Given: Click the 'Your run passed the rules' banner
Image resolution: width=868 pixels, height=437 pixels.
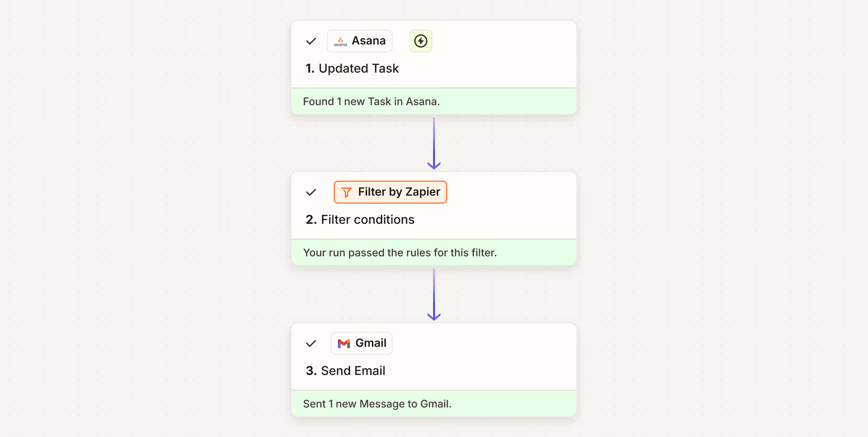Looking at the screenshot, I should [x=400, y=252].
